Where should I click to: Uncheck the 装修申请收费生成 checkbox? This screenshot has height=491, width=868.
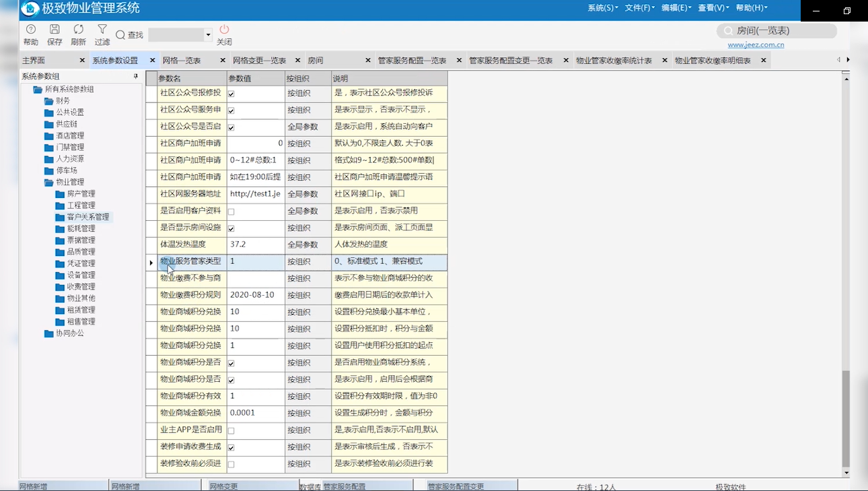[x=231, y=447]
